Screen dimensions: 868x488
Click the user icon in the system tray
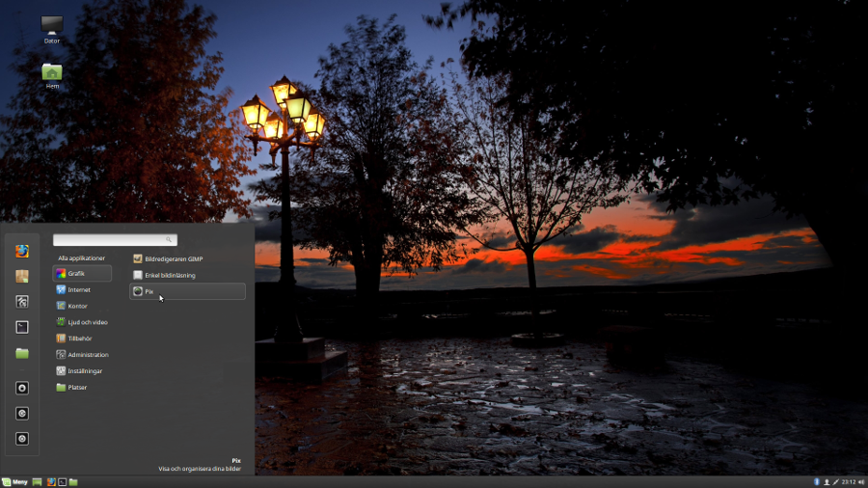click(827, 481)
